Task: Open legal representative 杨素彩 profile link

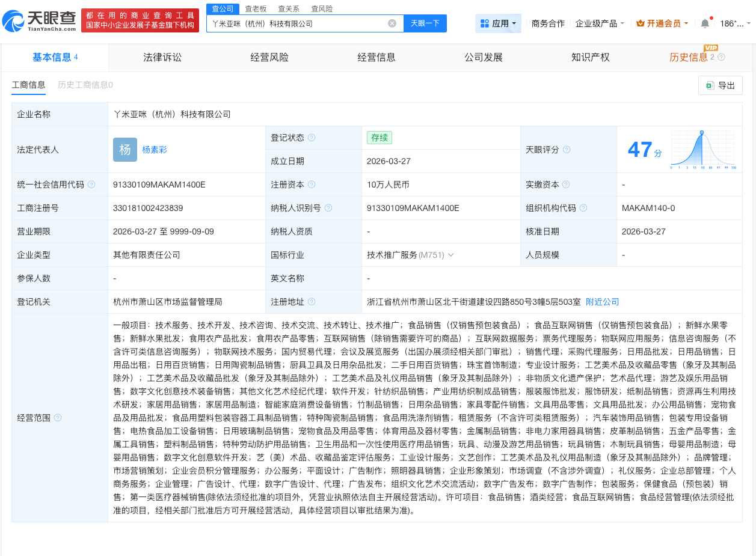Action: point(155,150)
